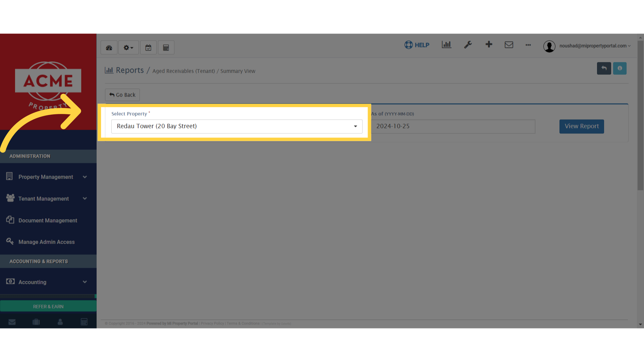Viewport: 644px width, 362px height.
Task: Click the blue info icon button
Action: pyautogui.click(x=620, y=68)
